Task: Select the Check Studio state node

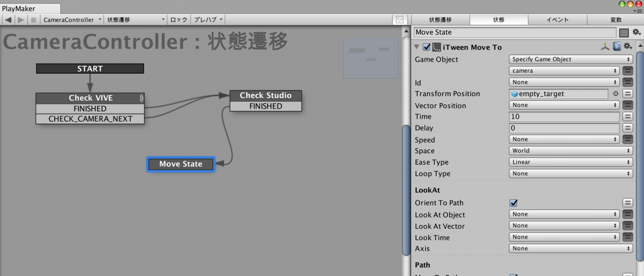Action: click(266, 96)
